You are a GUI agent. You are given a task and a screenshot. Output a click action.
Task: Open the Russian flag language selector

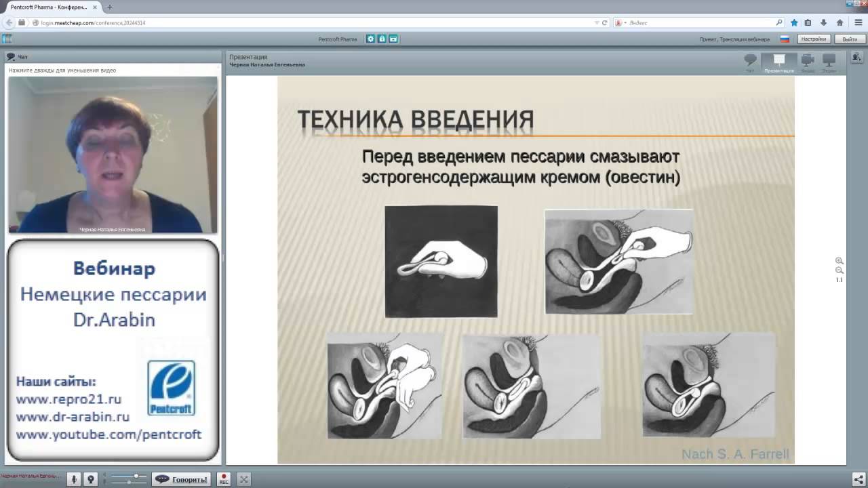click(785, 39)
